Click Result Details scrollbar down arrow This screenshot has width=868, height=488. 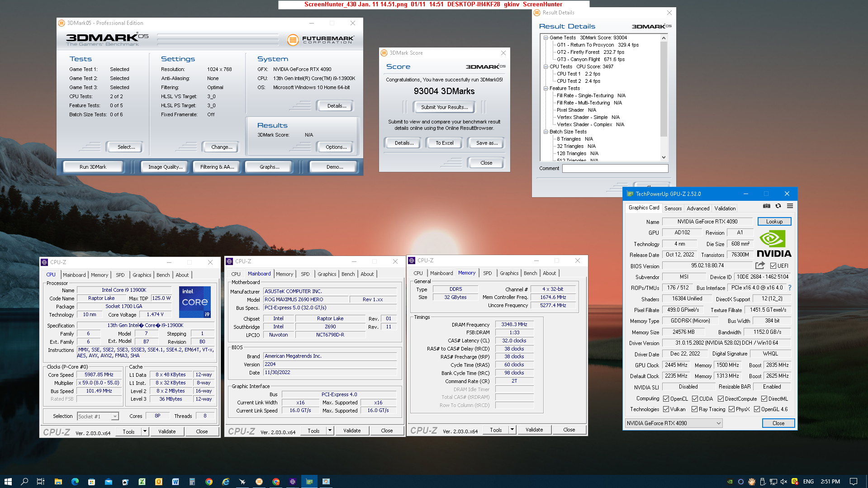[x=664, y=157]
